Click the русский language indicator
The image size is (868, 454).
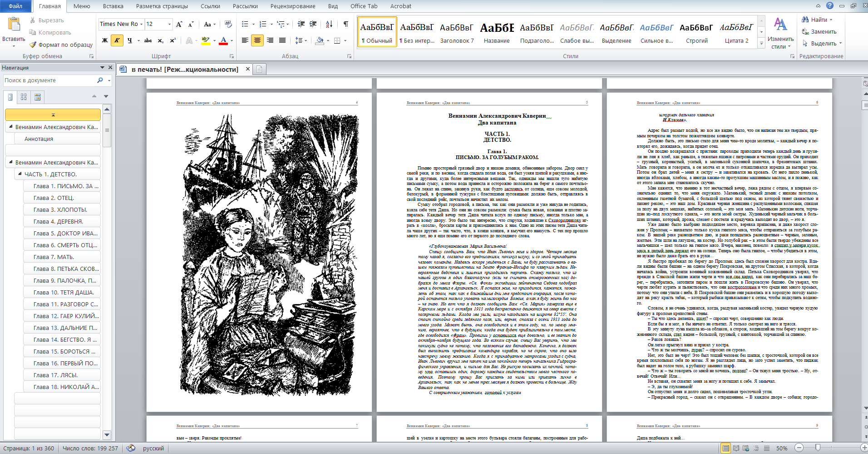coord(153,448)
